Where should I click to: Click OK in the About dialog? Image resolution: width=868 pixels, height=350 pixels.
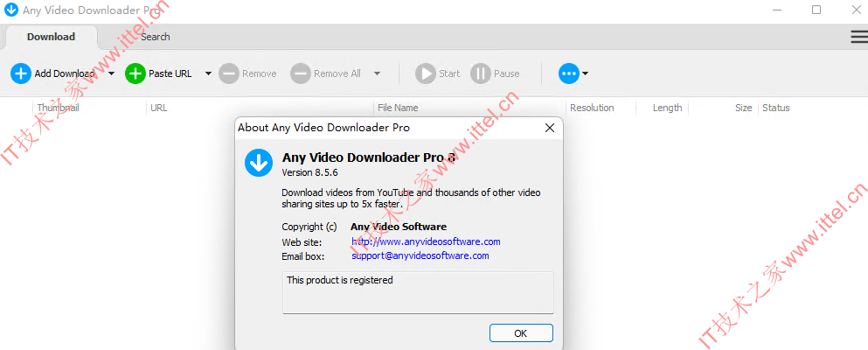[x=521, y=333]
